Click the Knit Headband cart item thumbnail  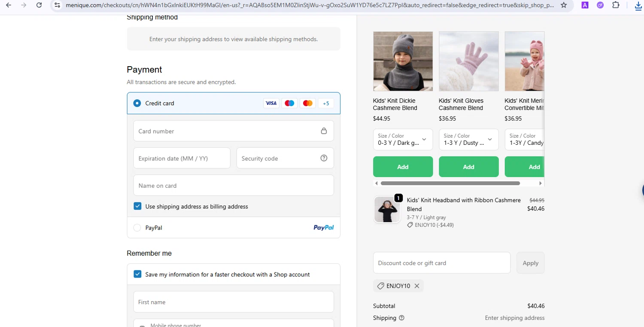[387, 210]
